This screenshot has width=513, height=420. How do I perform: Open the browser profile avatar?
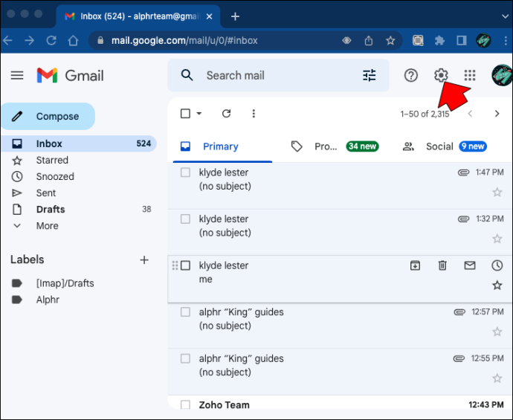click(483, 41)
